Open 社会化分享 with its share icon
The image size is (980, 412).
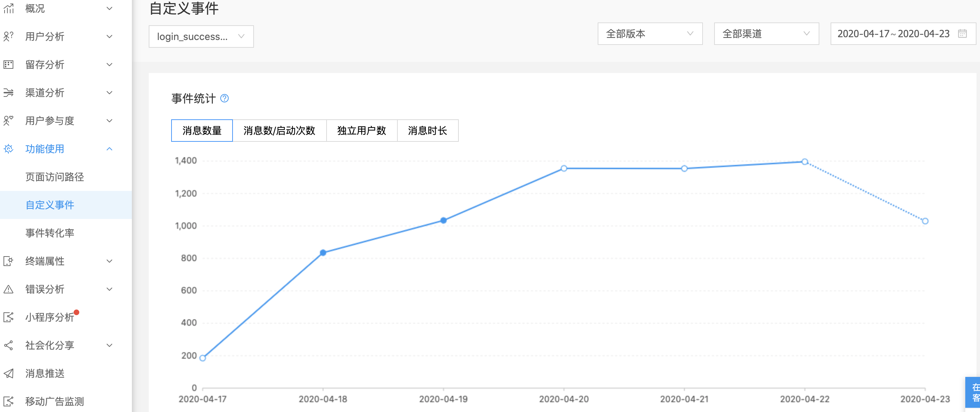[9, 345]
